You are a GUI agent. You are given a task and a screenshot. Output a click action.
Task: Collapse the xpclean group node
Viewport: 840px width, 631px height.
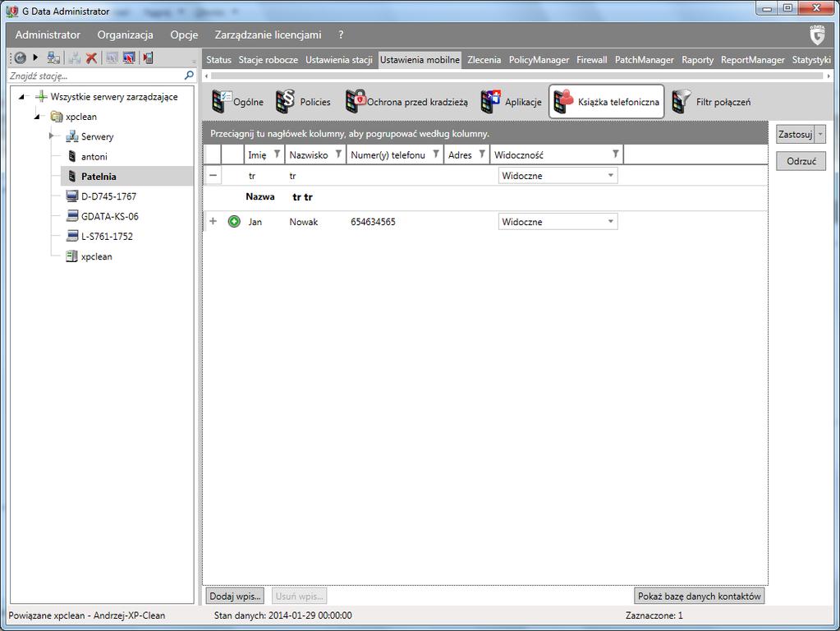(37, 117)
